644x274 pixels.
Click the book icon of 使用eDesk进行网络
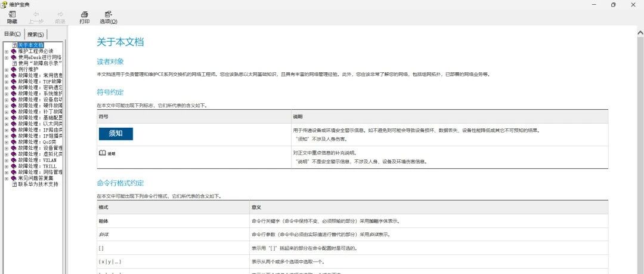14,57
